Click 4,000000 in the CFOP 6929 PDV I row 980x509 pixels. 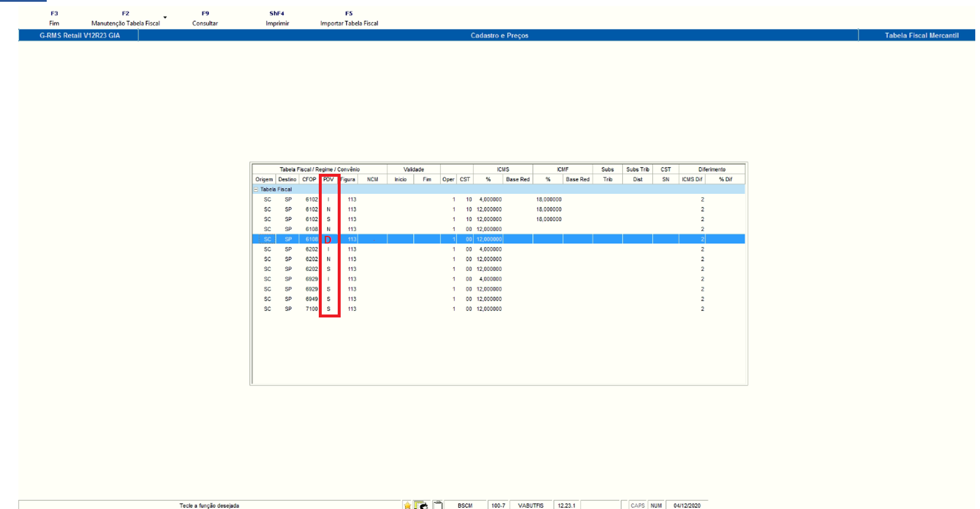coord(490,279)
